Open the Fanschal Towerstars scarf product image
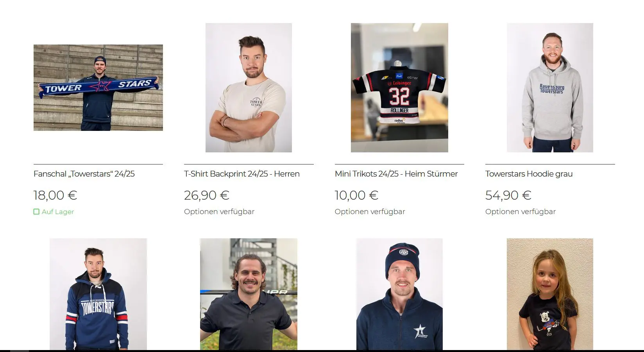The width and height of the screenshot is (644, 352). tap(98, 88)
